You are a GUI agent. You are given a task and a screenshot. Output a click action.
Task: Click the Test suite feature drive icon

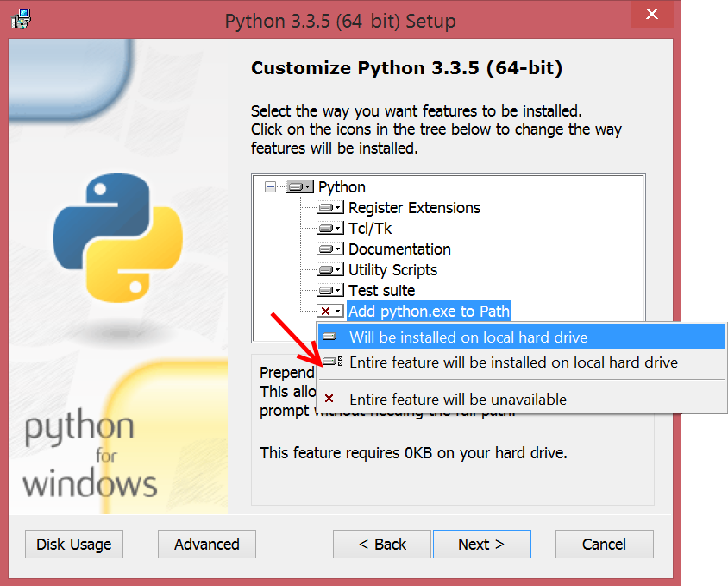point(329,291)
